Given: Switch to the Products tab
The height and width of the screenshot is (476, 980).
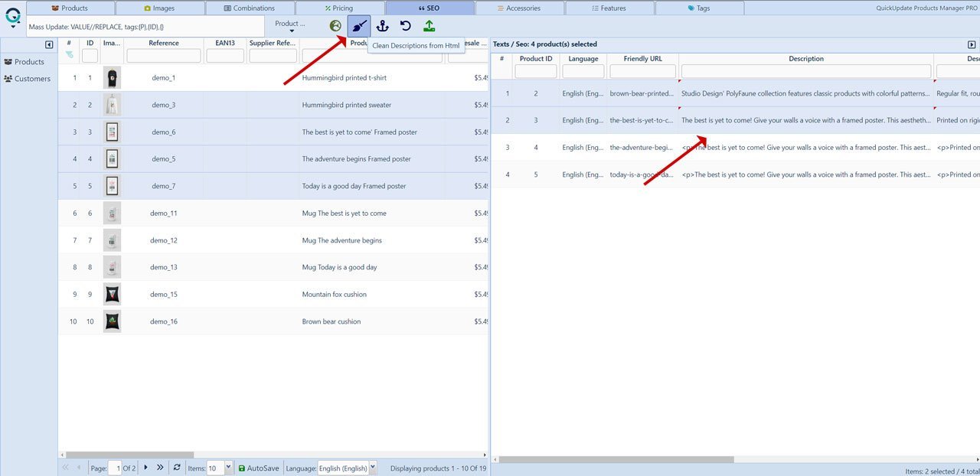Looking at the screenshot, I should (70, 8).
